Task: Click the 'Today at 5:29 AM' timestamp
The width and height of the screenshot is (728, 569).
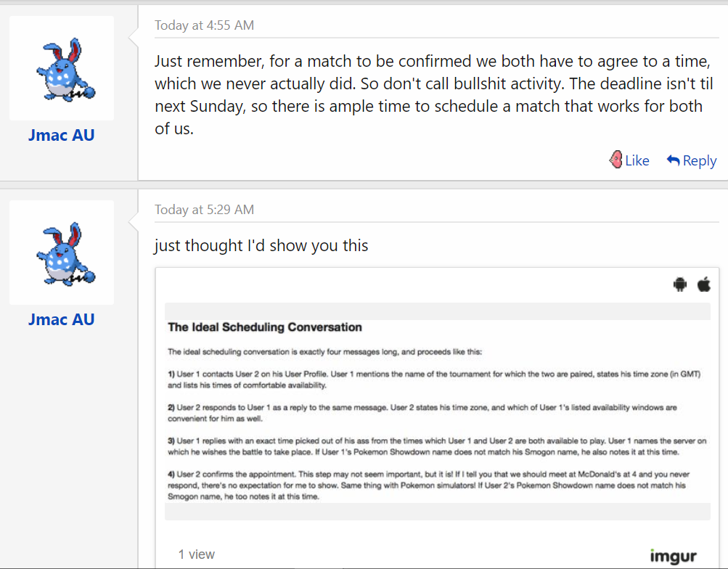Action: [204, 210]
